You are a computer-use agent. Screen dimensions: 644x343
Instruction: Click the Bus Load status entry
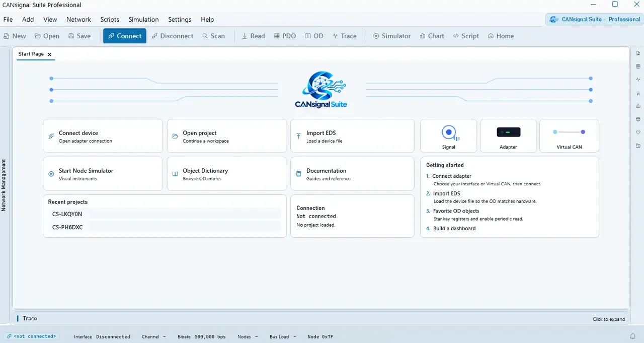[x=283, y=337]
